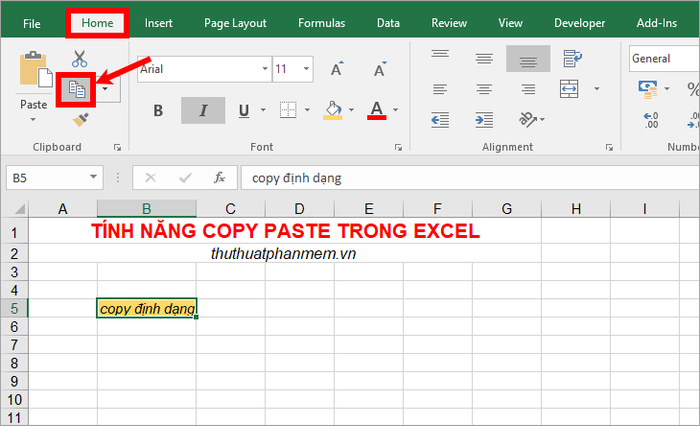Open the Formulas tab
The image size is (700, 426).
321,23
